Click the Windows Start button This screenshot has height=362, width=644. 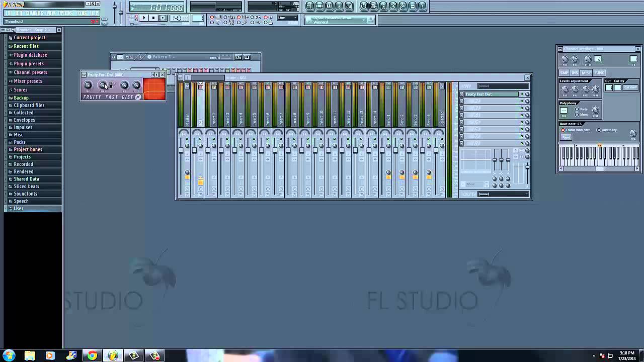(x=9, y=356)
